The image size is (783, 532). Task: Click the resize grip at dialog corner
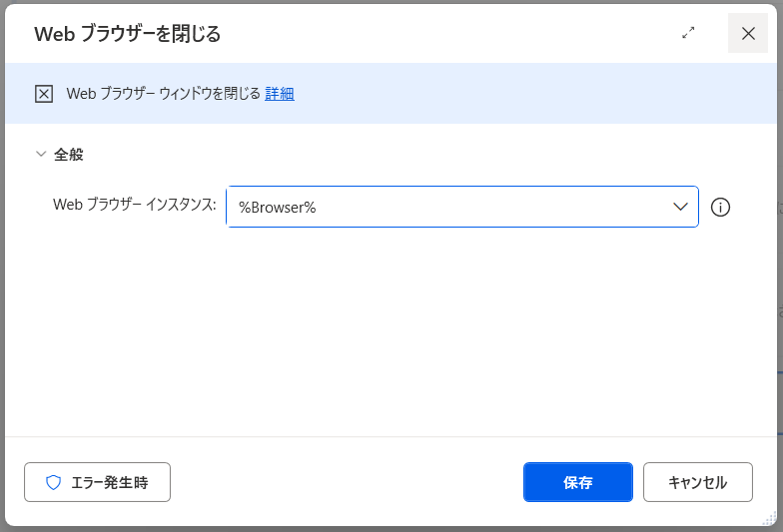[x=769, y=518]
